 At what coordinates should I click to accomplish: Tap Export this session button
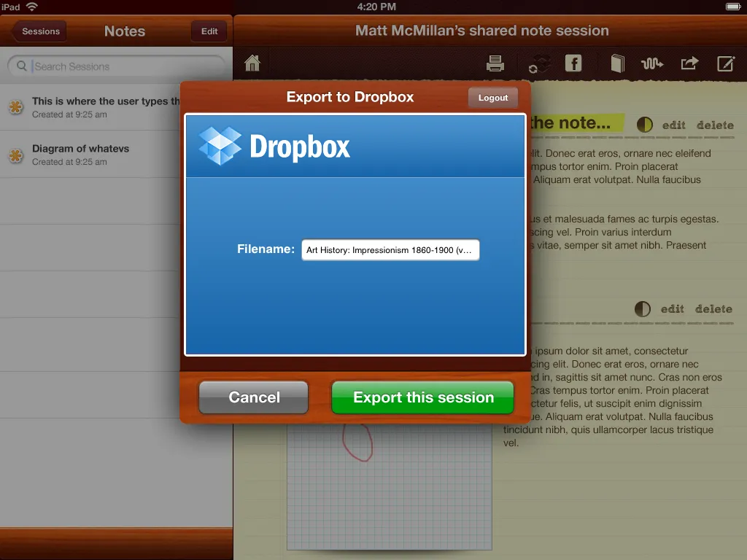(422, 397)
